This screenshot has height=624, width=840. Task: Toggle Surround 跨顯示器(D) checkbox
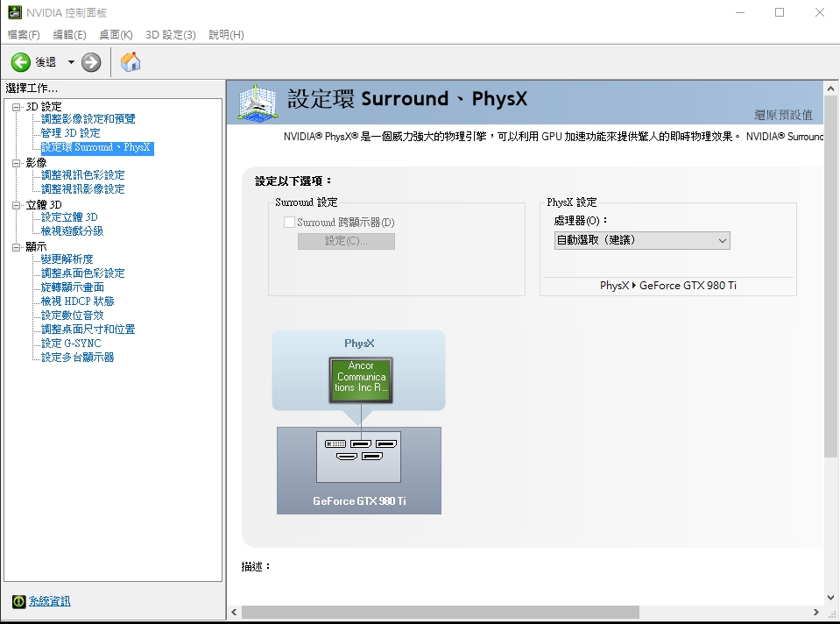(x=289, y=222)
